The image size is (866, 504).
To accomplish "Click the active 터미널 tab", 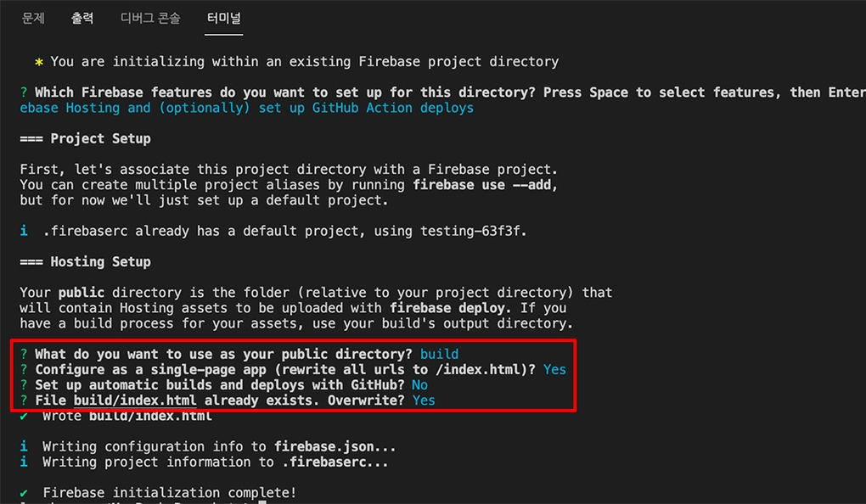I will (223, 18).
